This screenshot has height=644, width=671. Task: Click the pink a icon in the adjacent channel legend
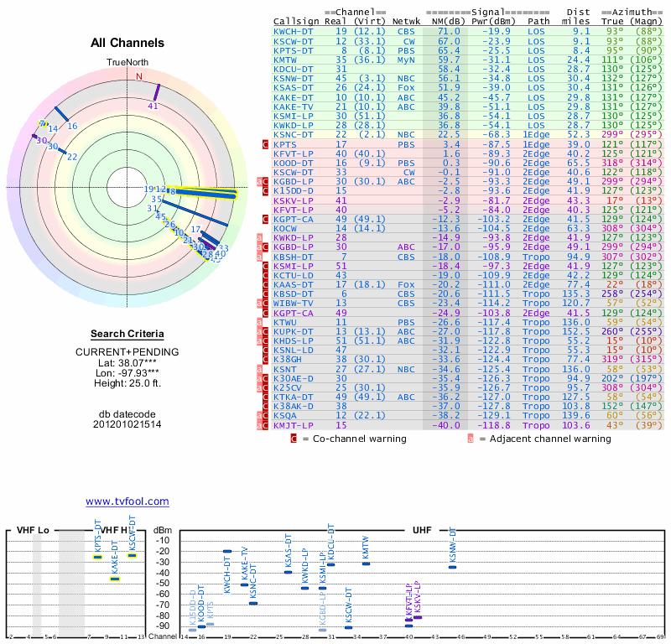pyautogui.click(x=471, y=439)
